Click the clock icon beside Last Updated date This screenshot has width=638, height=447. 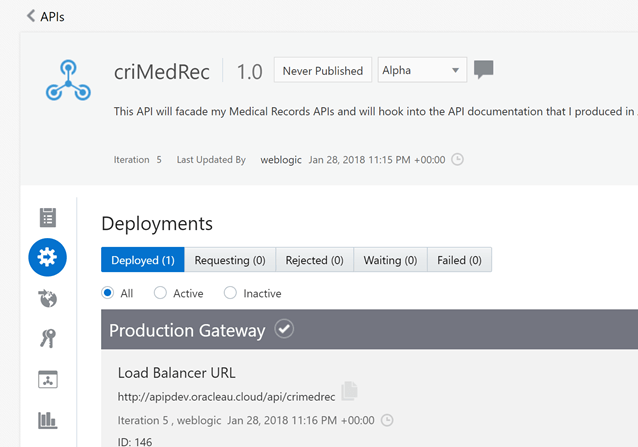tap(458, 159)
